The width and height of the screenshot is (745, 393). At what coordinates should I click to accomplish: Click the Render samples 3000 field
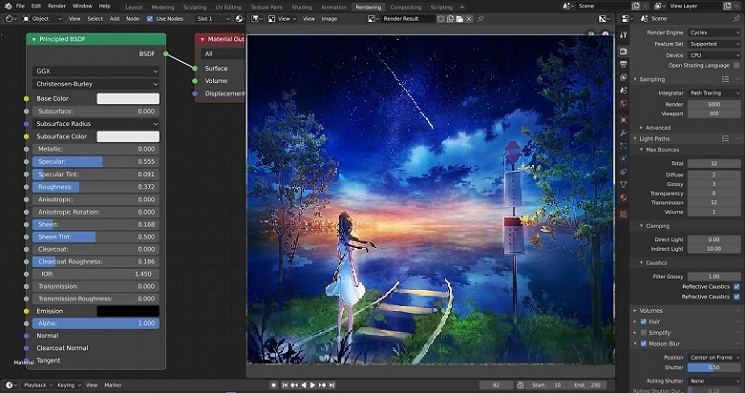tap(714, 104)
